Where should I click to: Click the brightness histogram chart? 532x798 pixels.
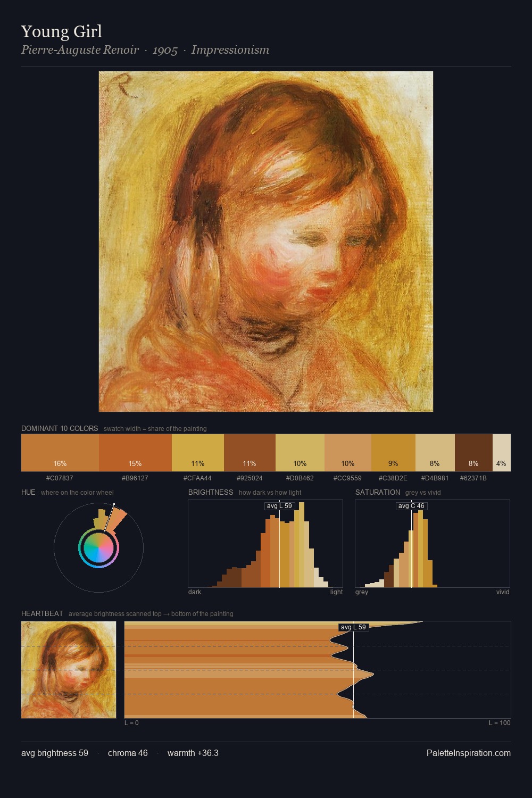tap(265, 544)
